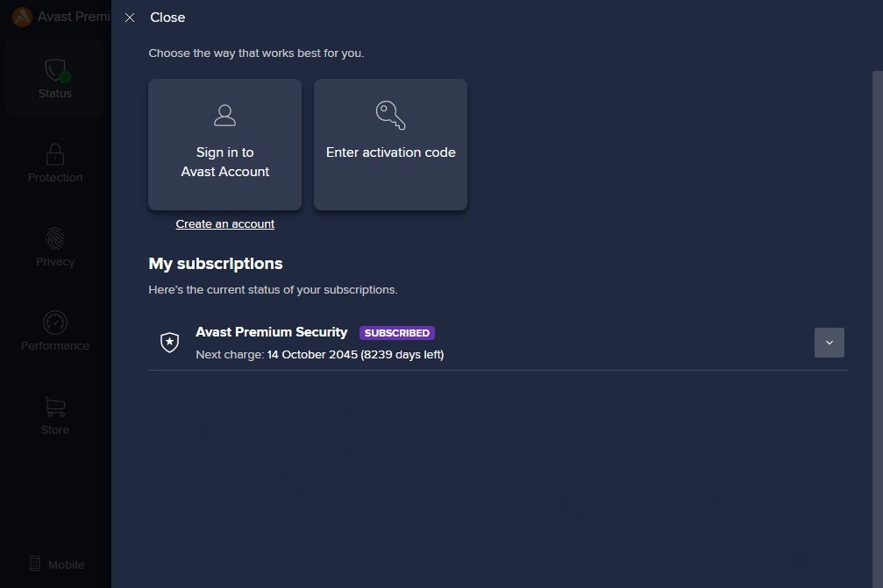
Task: Select the Mobile phone item
Action: coord(56,564)
